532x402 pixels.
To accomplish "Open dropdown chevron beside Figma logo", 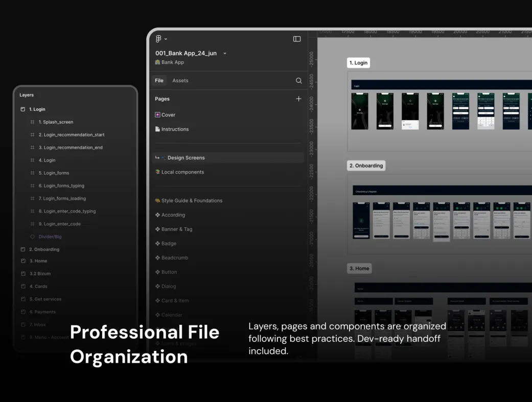I will click(166, 39).
